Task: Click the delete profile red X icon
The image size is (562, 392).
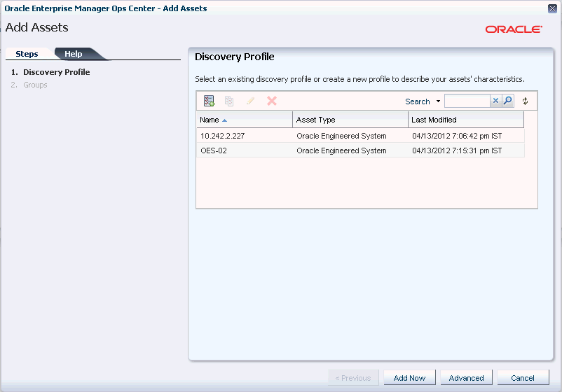Action: (x=272, y=101)
